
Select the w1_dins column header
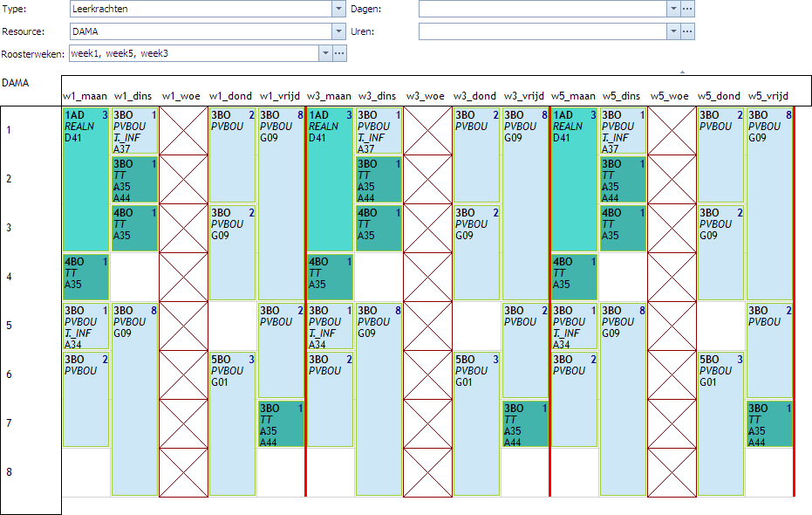pos(133,96)
